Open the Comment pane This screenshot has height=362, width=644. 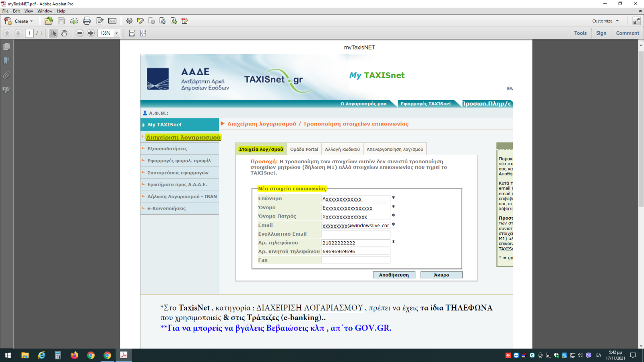click(627, 33)
